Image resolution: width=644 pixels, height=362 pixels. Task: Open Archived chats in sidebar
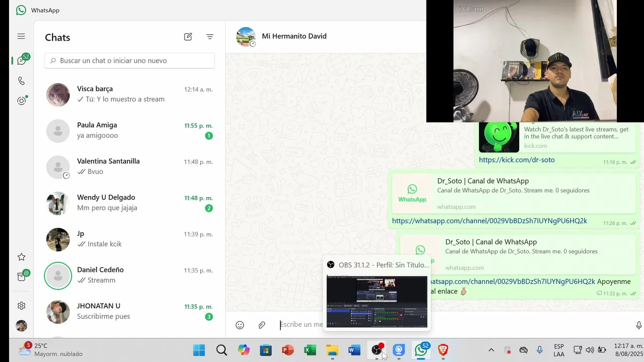tap(21, 277)
